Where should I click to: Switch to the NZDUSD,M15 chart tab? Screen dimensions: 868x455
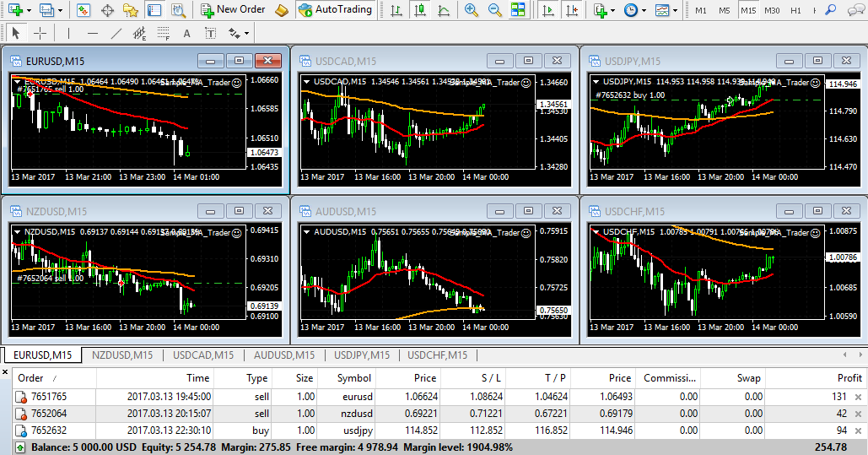(122, 355)
